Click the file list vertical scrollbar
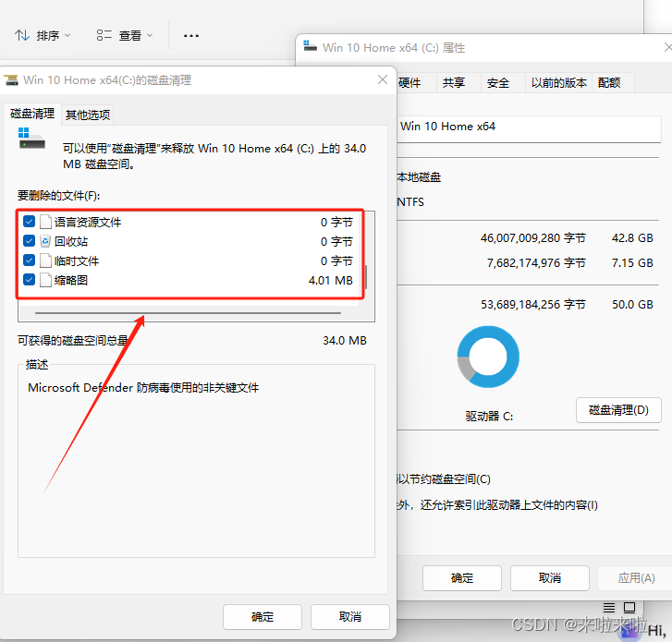Screen dimensions: 672x642 tap(366, 277)
